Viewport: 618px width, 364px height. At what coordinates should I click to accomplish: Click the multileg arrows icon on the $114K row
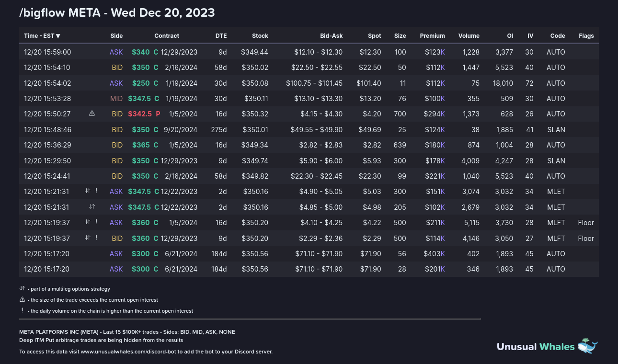click(x=87, y=238)
